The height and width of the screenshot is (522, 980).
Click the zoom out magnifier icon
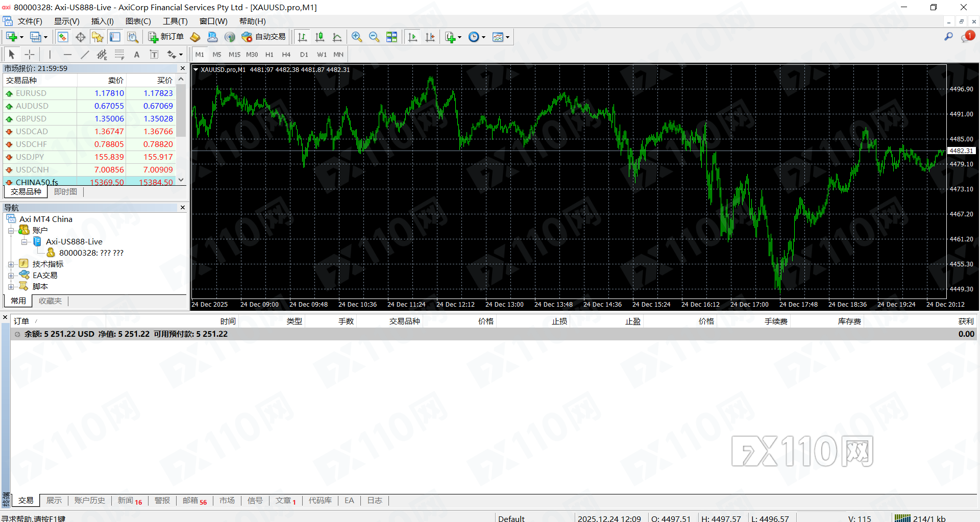point(374,37)
